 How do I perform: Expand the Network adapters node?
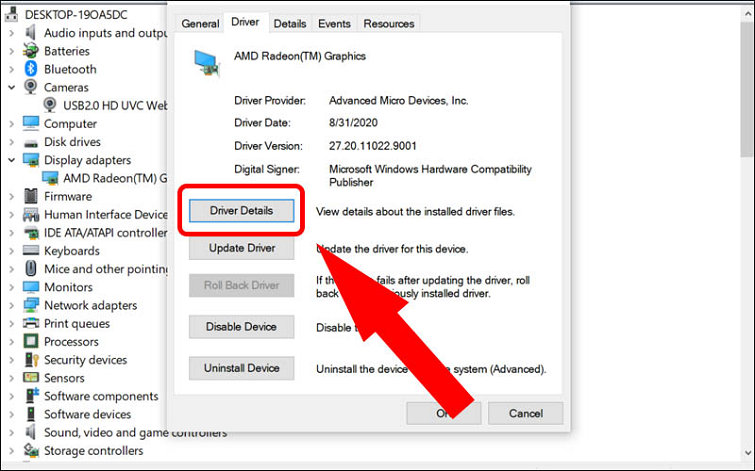click(12, 305)
